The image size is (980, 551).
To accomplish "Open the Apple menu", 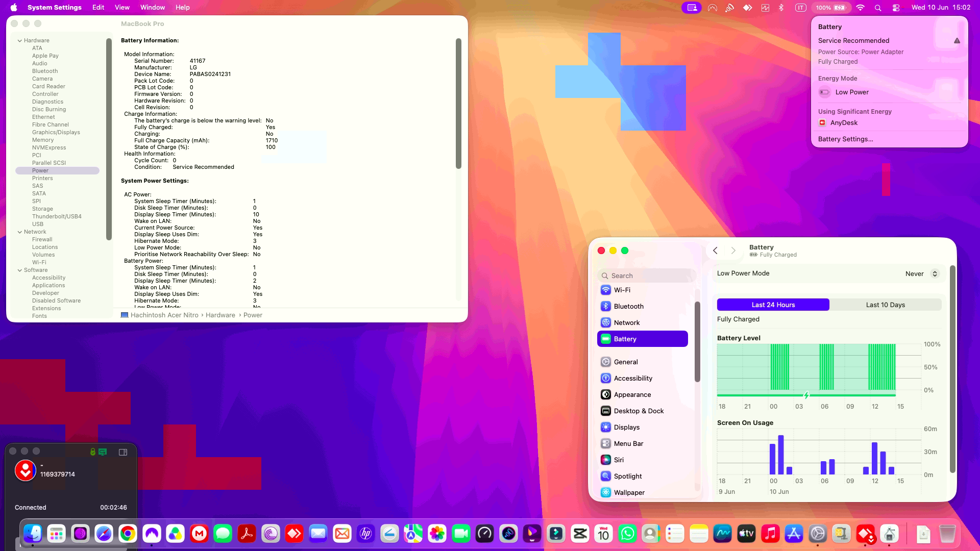I will coord(14,7).
